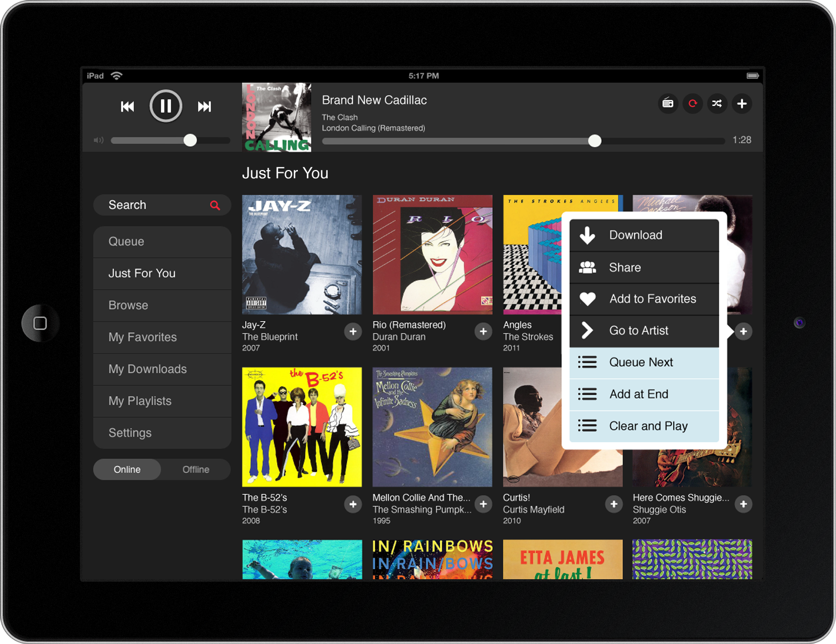Click the heart icon in popup

587,299
